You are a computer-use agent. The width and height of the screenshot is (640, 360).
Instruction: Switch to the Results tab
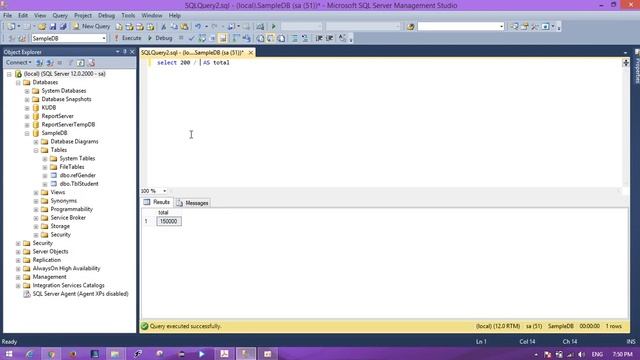pyautogui.click(x=157, y=202)
